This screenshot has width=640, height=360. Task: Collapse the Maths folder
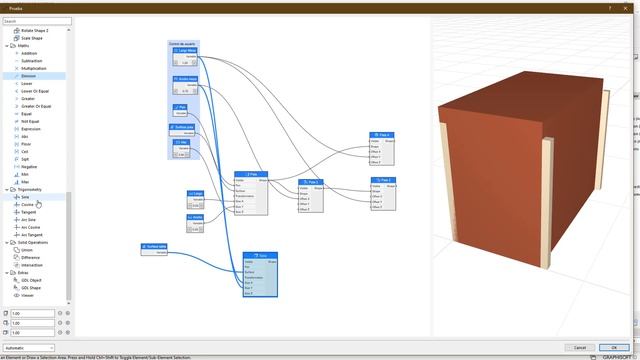[x=7, y=46]
